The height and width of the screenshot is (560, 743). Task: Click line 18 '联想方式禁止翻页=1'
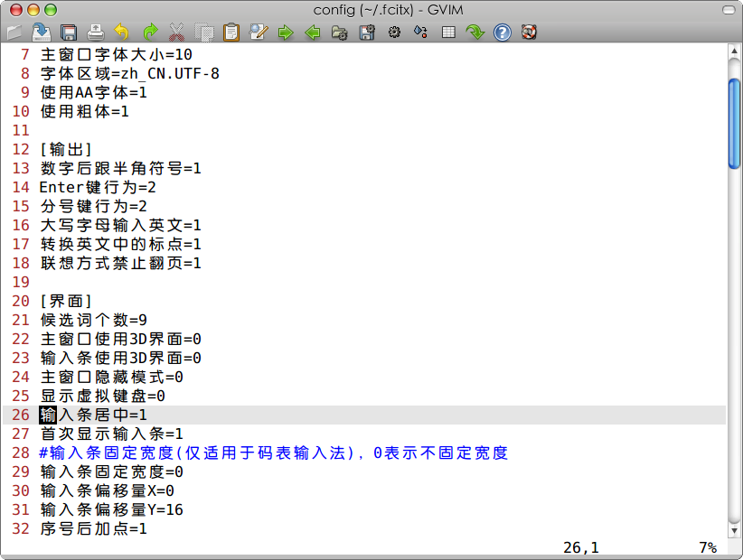[x=120, y=263]
